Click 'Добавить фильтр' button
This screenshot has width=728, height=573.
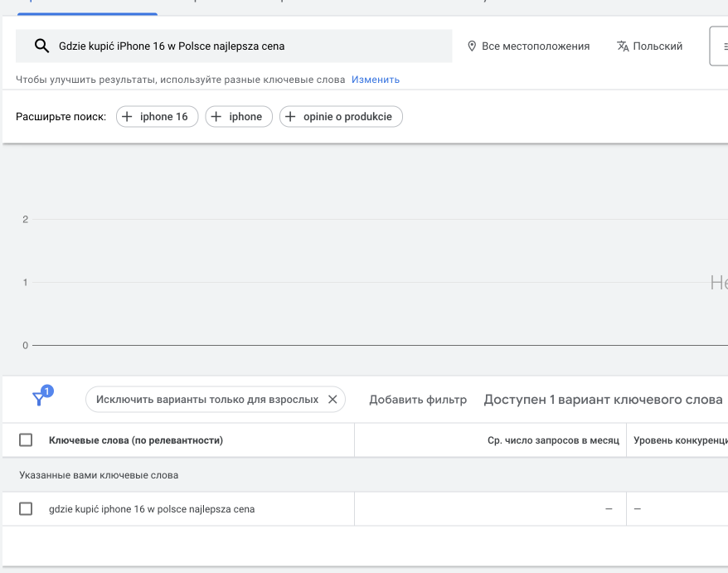pos(418,400)
